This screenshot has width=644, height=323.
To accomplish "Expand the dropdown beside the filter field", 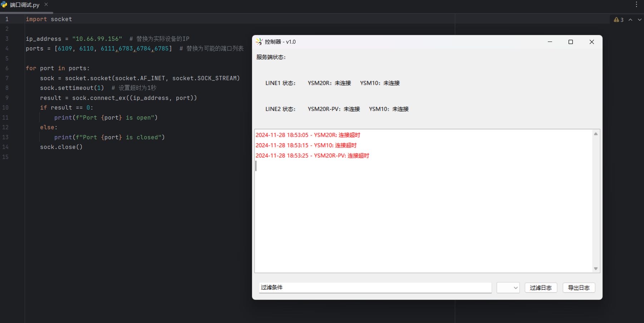I will pos(508,288).
